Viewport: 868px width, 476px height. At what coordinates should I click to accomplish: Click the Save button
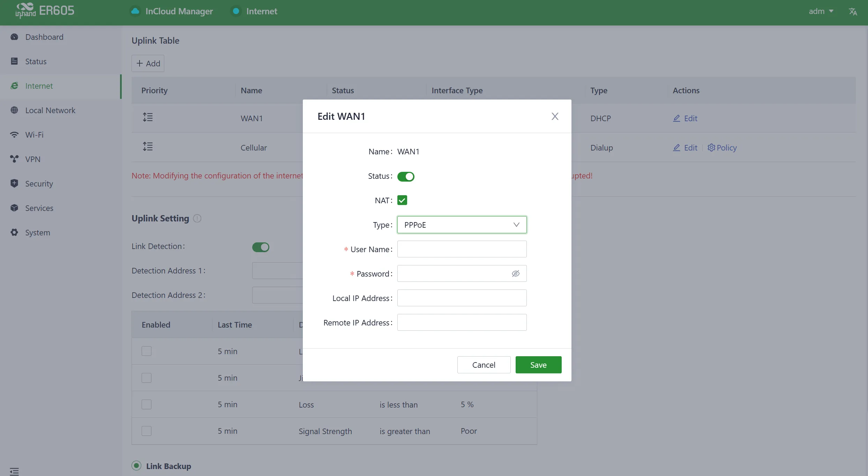point(538,365)
